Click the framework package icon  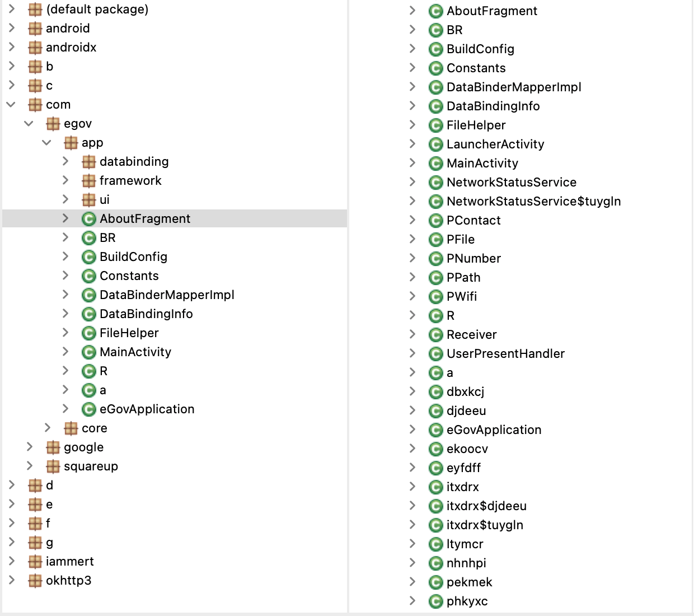pos(88,181)
